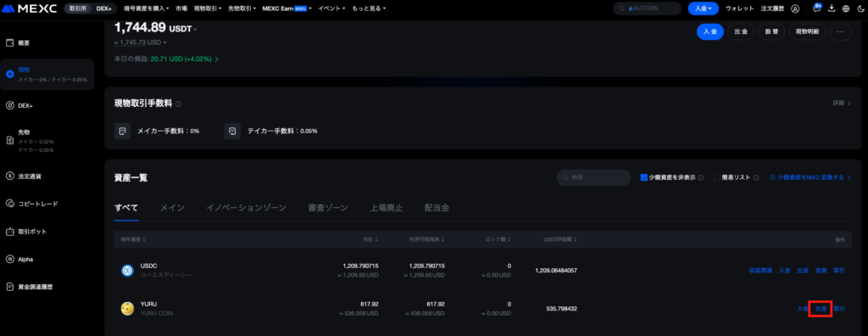Screen dimensions: 868x336
Task: Click the MEXC logo in header
Action: (x=30, y=8)
